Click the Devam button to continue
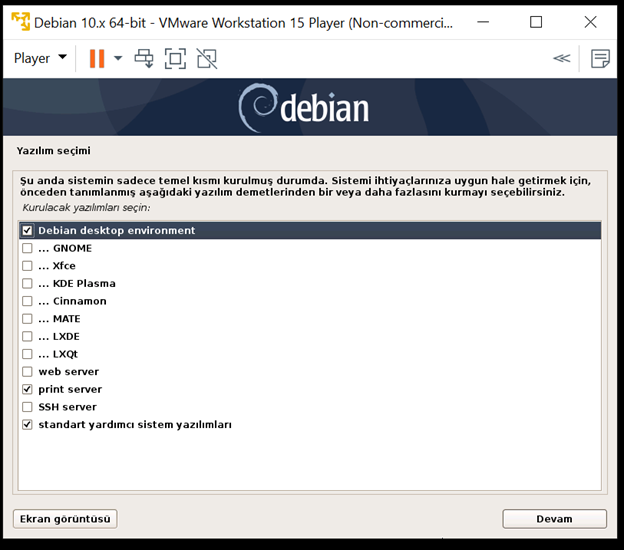Screen dimensions: 624x550 tap(554, 519)
